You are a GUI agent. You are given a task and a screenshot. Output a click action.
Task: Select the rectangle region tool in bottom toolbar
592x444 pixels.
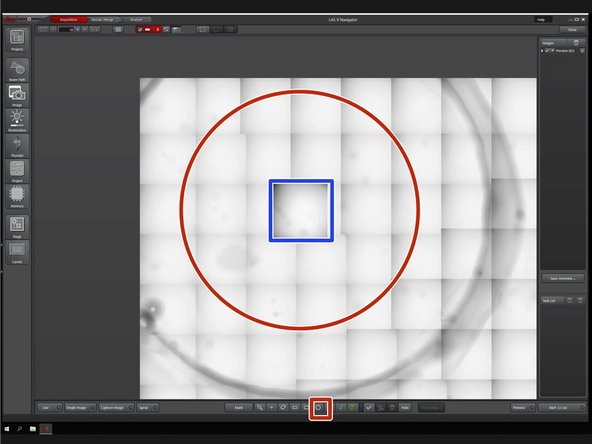[x=295, y=407]
